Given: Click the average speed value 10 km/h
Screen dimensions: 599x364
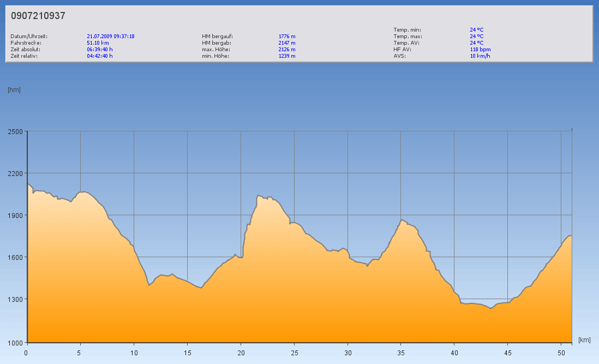Looking at the screenshot, I should coord(480,56).
